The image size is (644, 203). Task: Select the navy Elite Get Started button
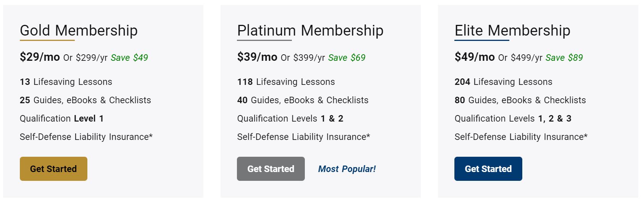tap(488, 169)
